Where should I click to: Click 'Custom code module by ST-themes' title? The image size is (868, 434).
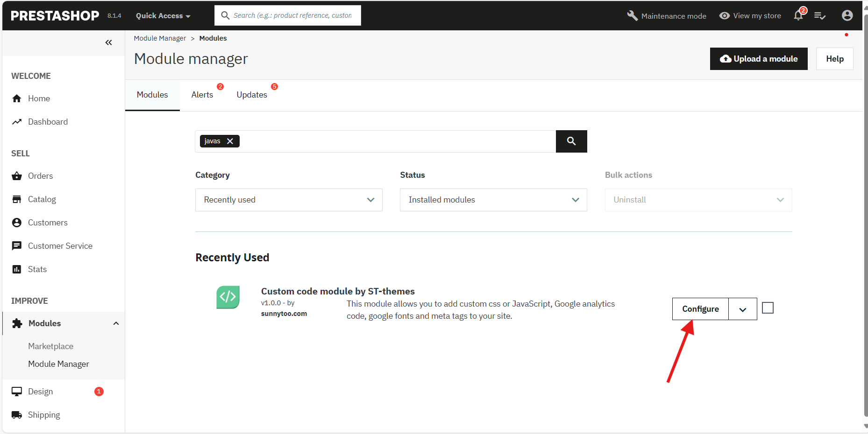tap(338, 291)
